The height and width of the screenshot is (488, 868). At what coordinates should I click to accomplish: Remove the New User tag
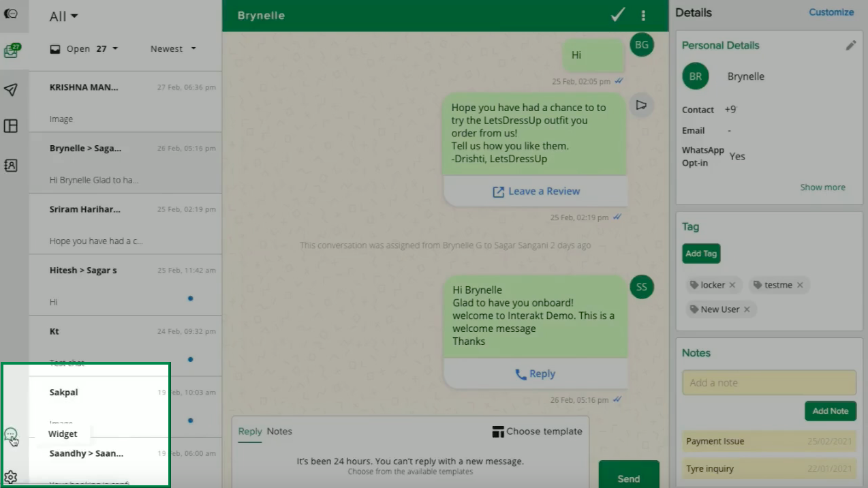pyautogui.click(x=747, y=309)
